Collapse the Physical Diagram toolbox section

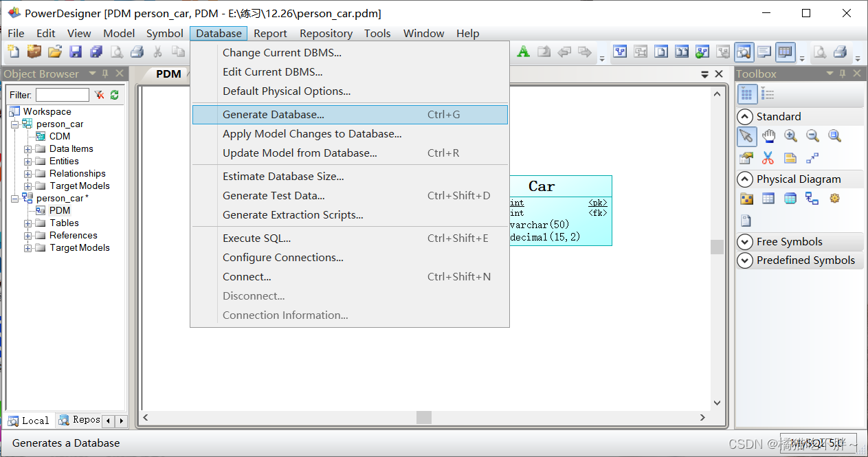745,179
